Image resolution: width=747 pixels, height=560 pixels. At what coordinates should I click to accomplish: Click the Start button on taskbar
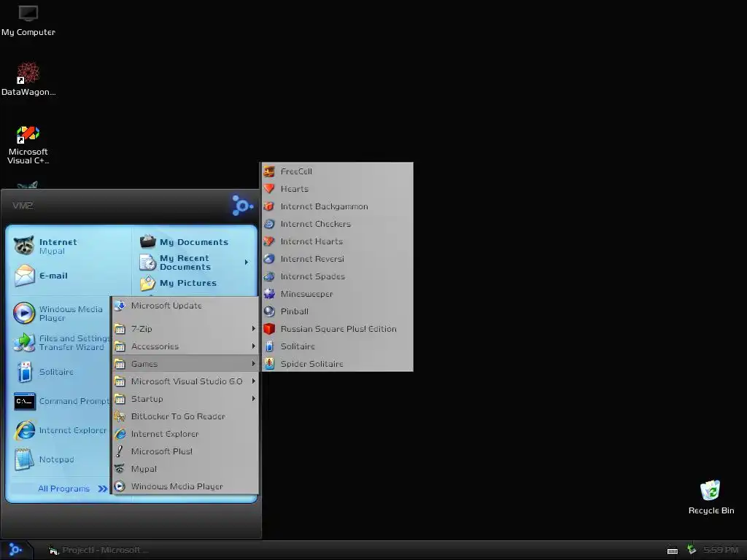point(15,550)
